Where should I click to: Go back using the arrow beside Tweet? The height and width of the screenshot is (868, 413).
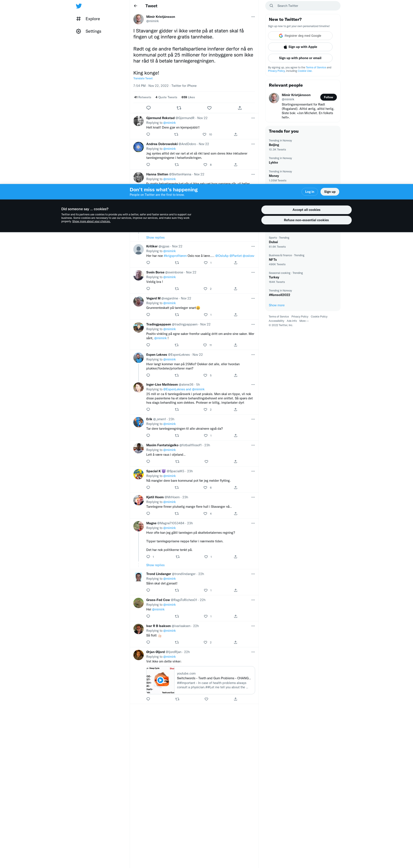click(x=136, y=6)
